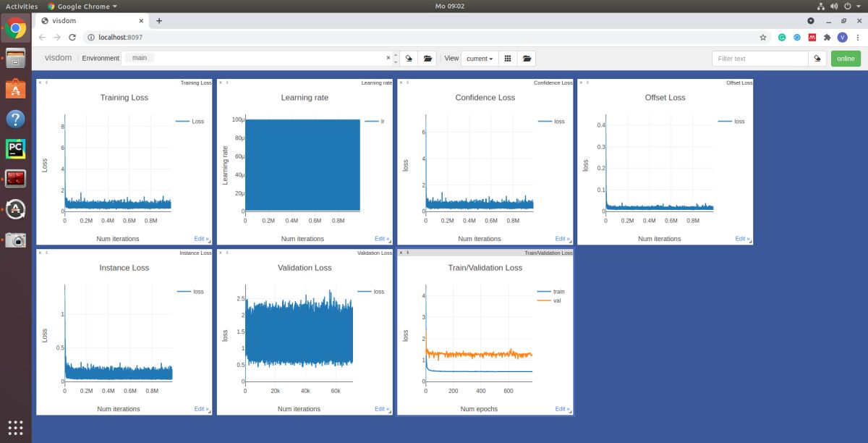Show Applications grid in the dock
The width and height of the screenshot is (868, 443).
tap(15, 426)
